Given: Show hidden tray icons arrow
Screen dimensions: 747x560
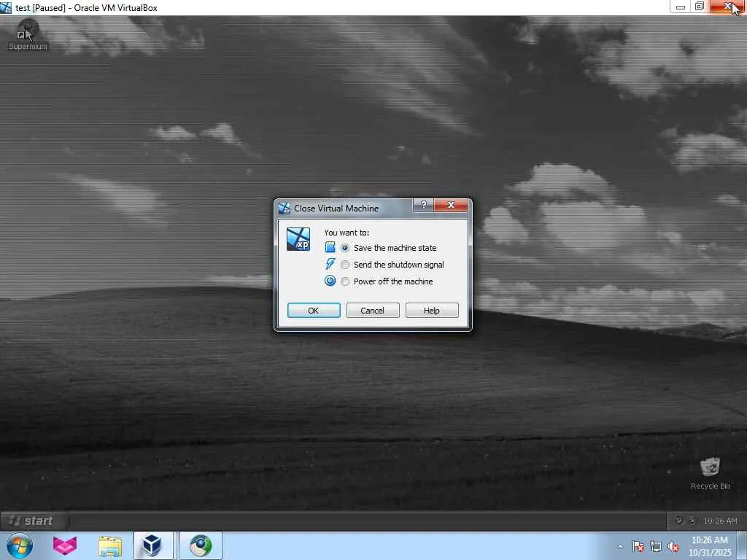Looking at the screenshot, I should coord(620,547).
